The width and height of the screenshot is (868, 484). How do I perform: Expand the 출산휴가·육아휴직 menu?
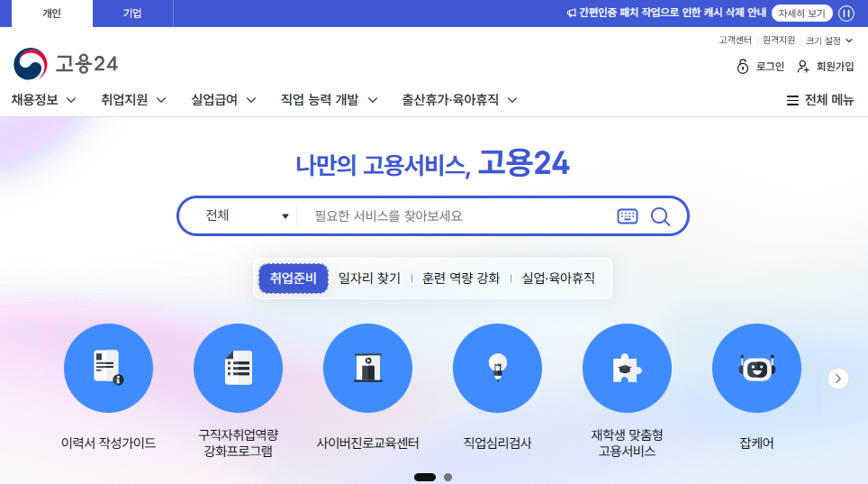point(459,100)
